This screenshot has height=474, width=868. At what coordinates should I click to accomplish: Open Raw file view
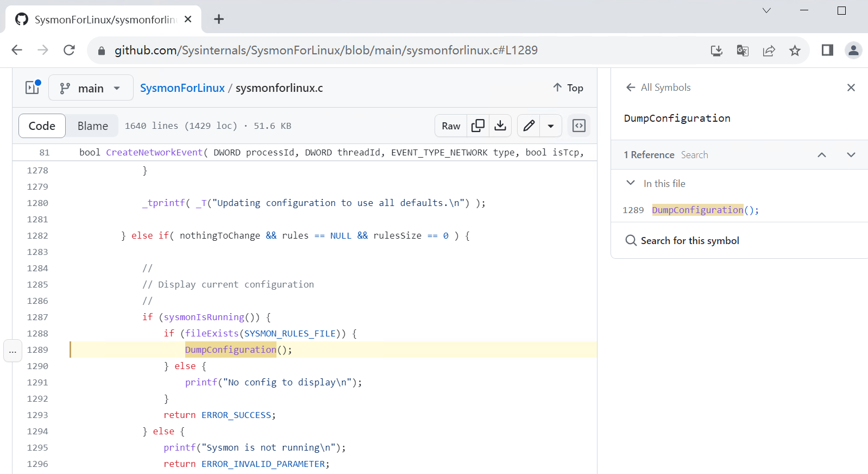(x=451, y=126)
